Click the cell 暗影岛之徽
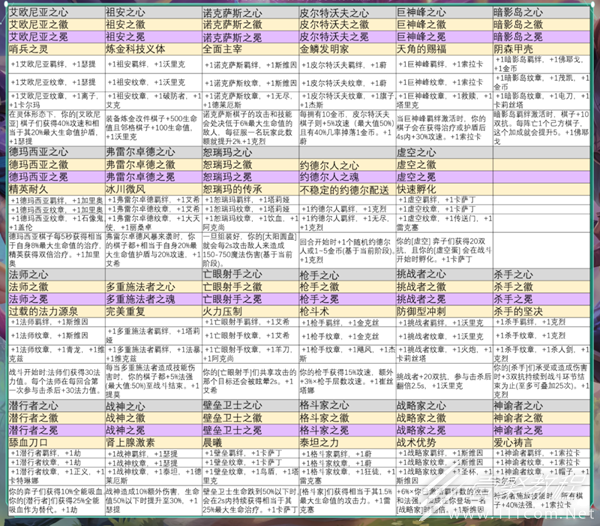The image size is (600, 526). [541, 25]
